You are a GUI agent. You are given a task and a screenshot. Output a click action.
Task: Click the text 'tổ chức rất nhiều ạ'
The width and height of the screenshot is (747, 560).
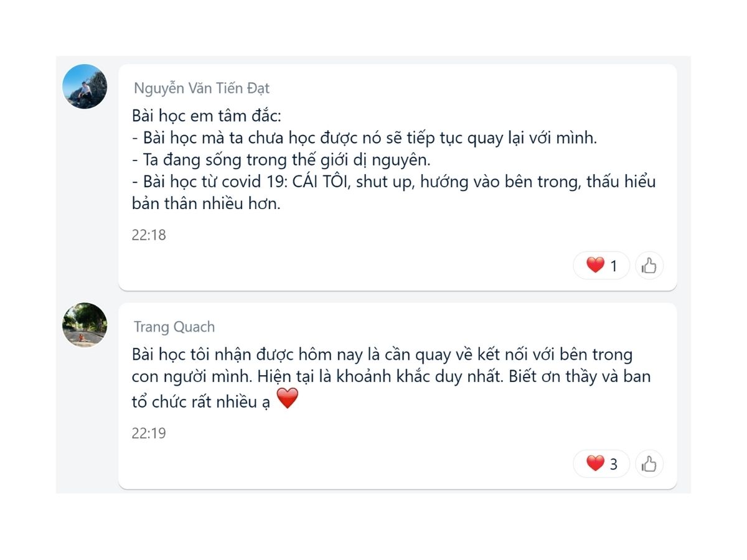[202, 401]
